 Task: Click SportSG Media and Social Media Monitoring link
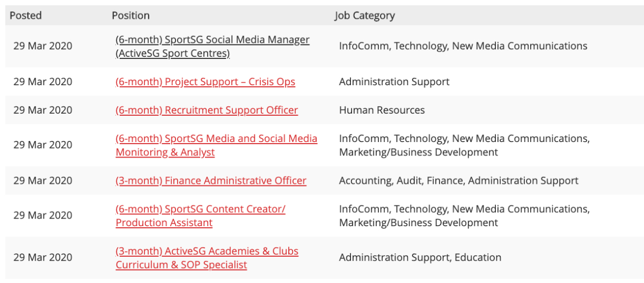click(x=216, y=139)
